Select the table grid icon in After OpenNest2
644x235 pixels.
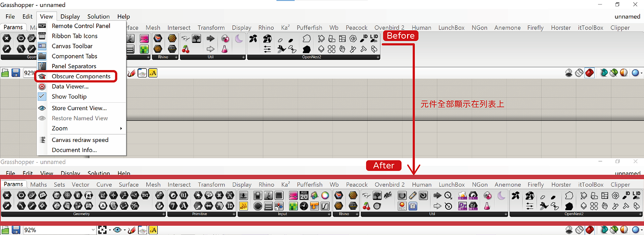point(605,195)
